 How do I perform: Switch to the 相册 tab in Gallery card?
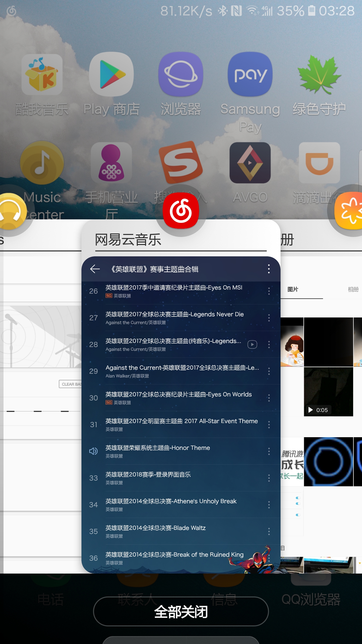pyautogui.click(x=353, y=289)
